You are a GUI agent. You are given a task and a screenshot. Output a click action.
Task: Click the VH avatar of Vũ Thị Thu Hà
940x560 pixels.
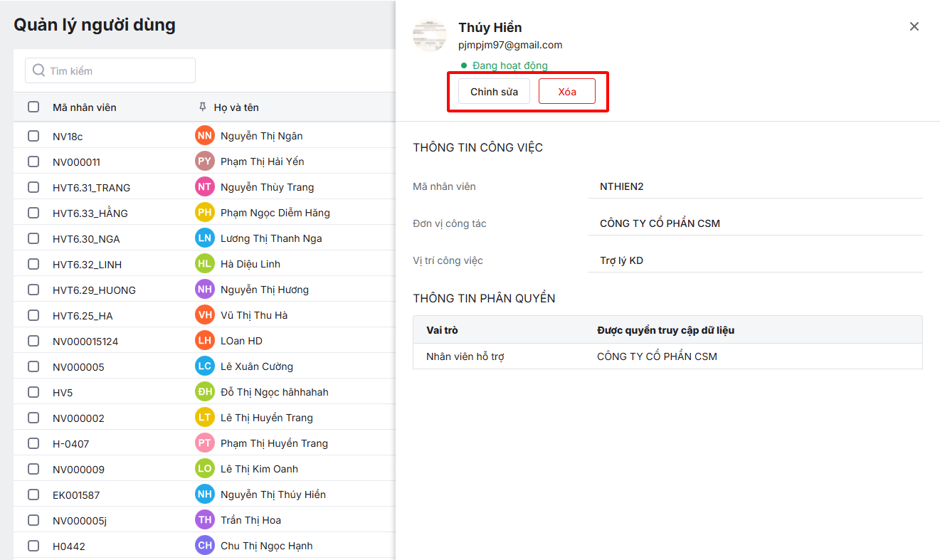pyautogui.click(x=205, y=315)
